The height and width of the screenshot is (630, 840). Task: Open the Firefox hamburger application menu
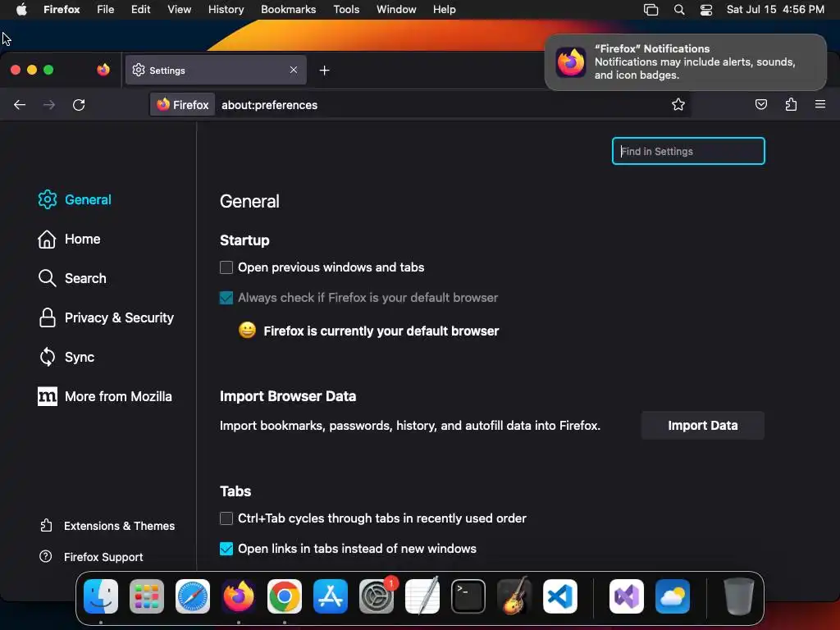coord(820,104)
